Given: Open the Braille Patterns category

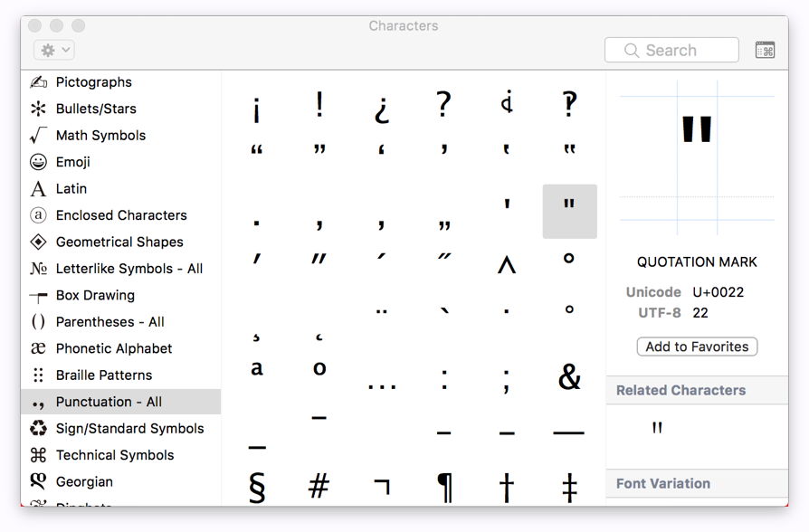Looking at the screenshot, I should pos(104,375).
